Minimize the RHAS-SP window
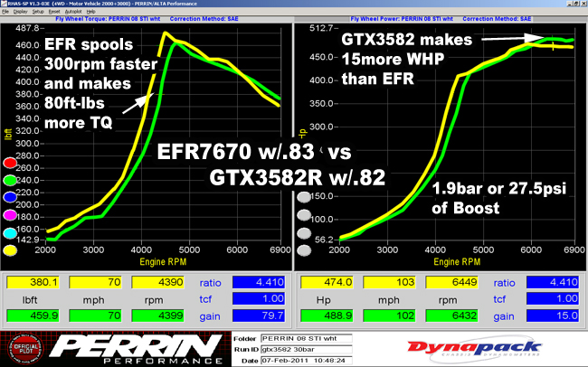 coord(570,4)
